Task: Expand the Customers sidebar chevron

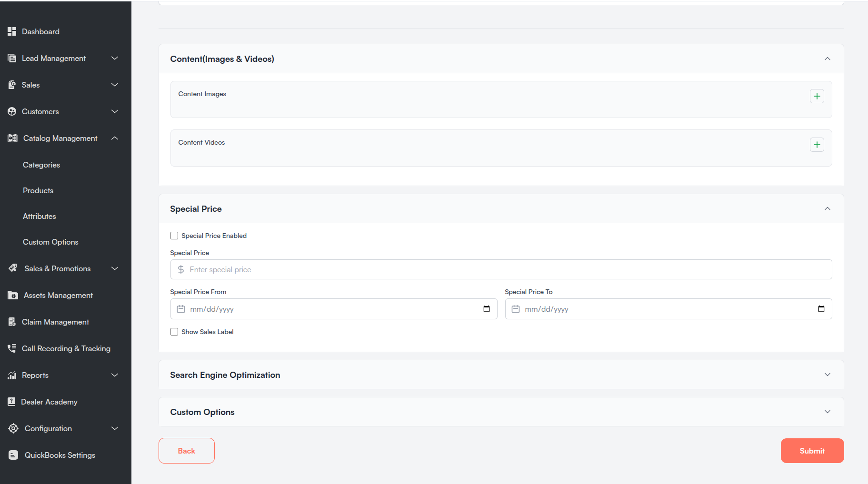Action: click(x=115, y=111)
